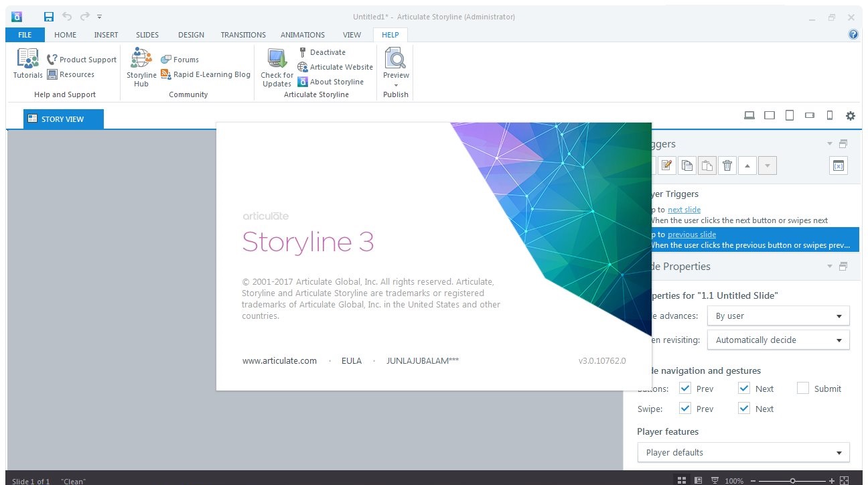
Task: Uncheck the Next buttons checkbox
Action: click(x=744, y=388)
